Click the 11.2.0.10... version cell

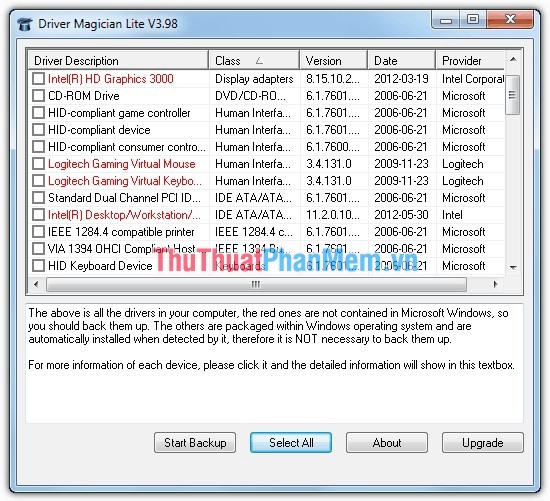click(x=333, y=214)
